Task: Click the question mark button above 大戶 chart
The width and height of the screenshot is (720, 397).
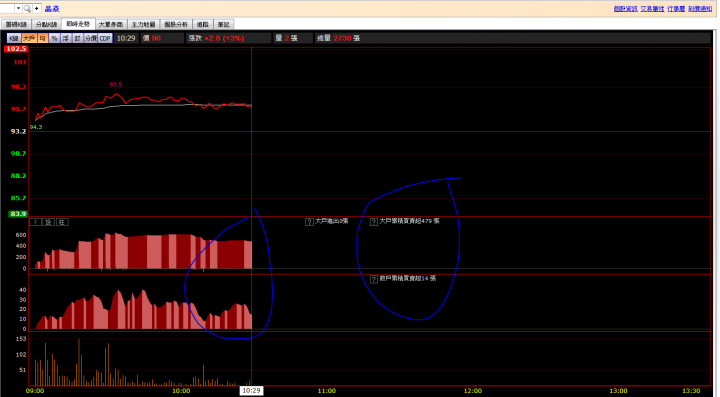Action: tap(35, 222)
